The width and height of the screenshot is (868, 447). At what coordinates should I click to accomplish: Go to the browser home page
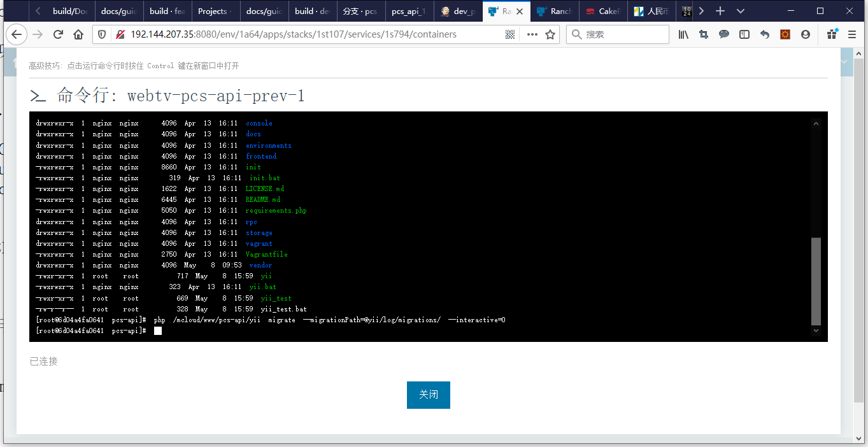click(x=78, y=34)
